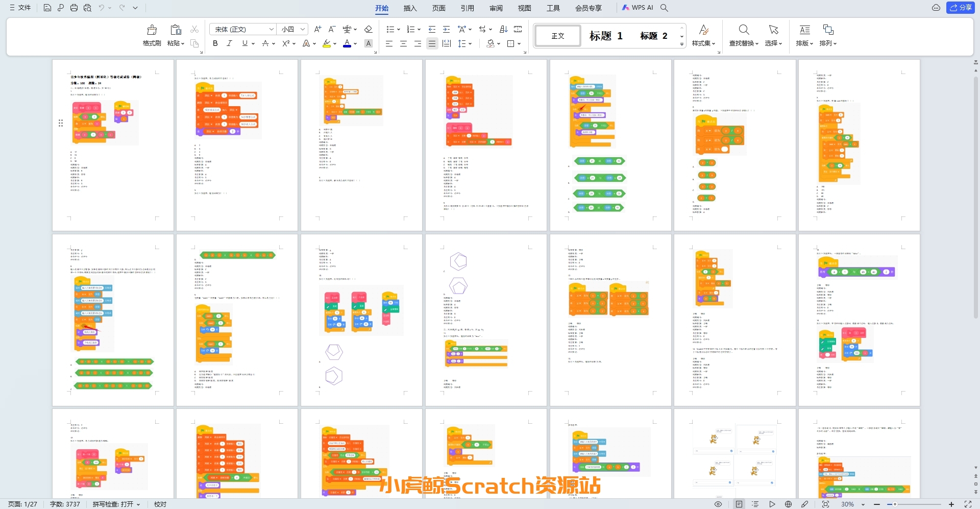
Task: Switch to the 引用 (References) tab
Action: tap(467, 8)
